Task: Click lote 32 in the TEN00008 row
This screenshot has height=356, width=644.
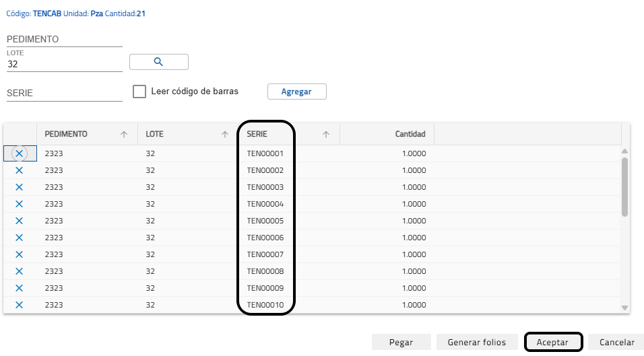Action: click(150, 271)
